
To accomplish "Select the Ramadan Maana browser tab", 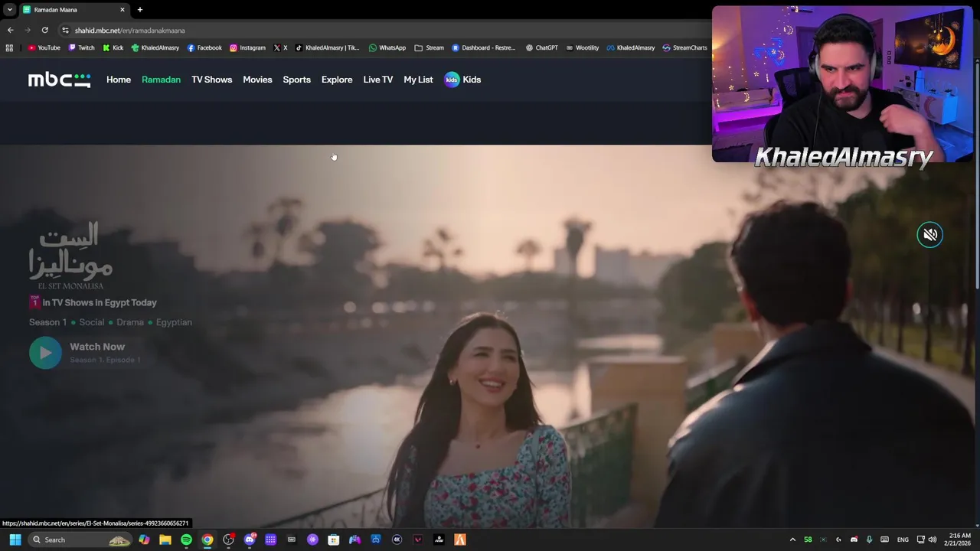I will [x=73, y=10].
